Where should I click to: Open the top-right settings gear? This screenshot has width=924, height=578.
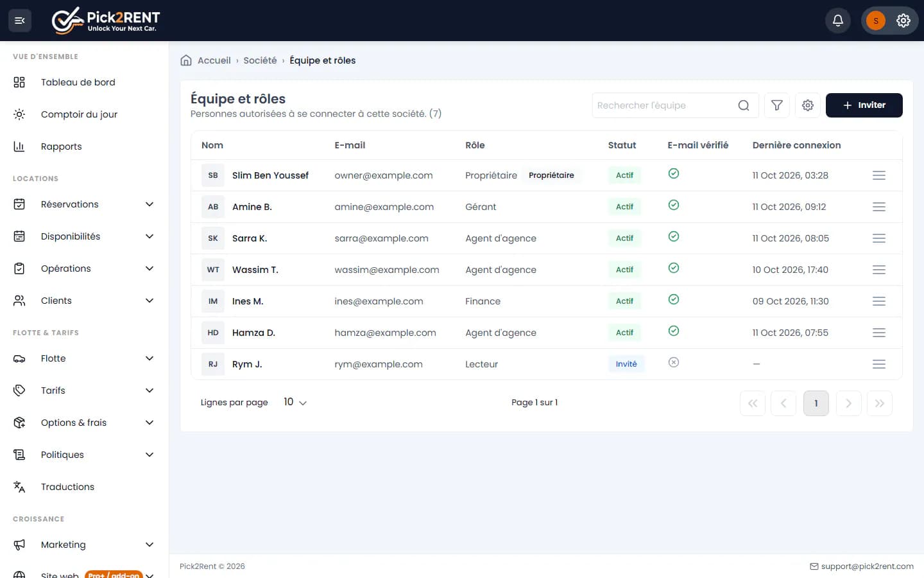tap(903, 21)
